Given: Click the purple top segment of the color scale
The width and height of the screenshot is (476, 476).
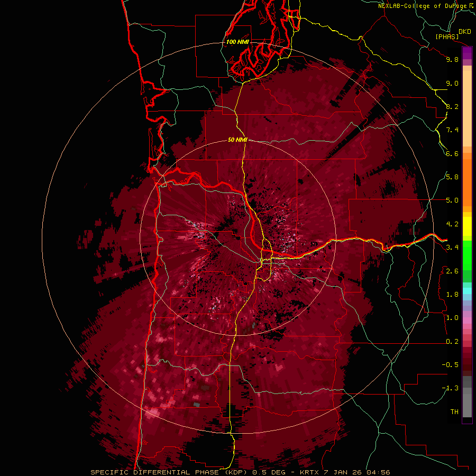Looking at the screenshot, I should 467,53.
